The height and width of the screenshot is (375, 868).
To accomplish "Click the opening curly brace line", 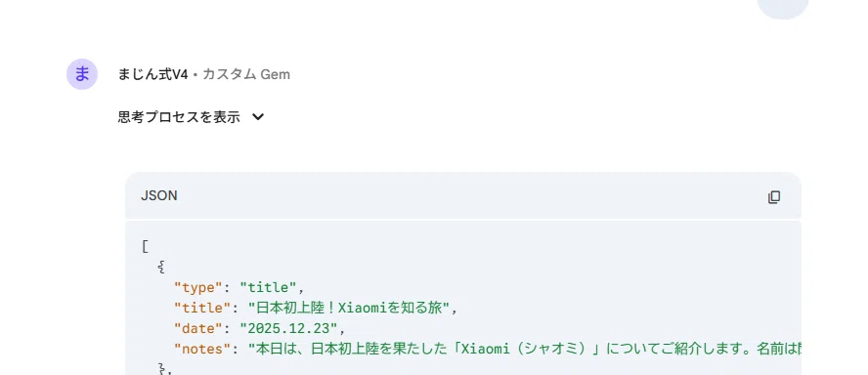I will pos(161,268).
